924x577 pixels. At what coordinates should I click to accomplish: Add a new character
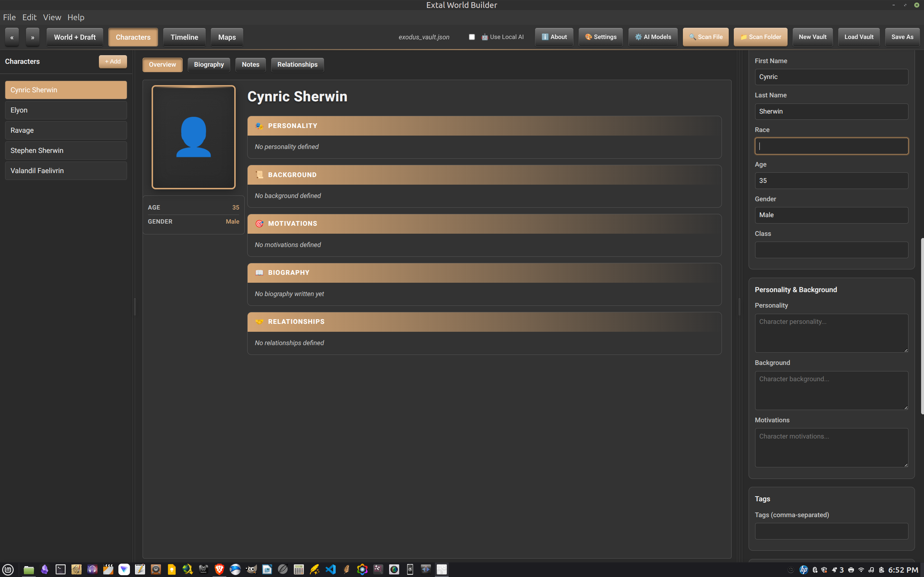[113, 61]
